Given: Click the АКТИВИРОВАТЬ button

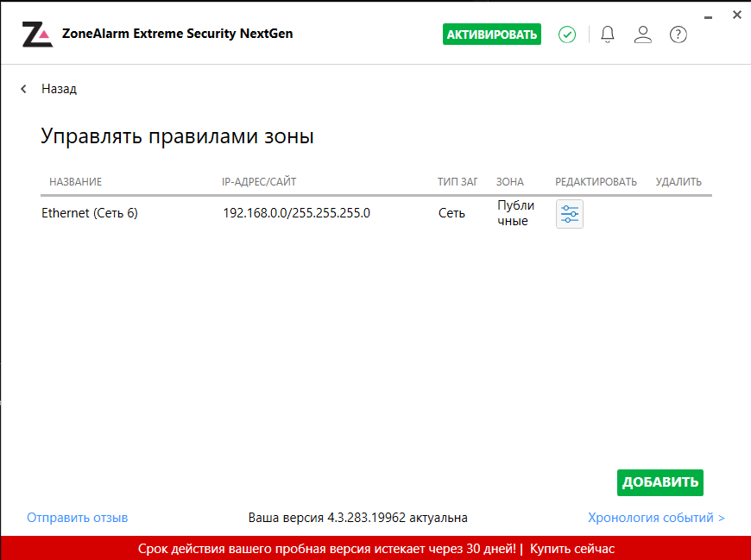Looking at the screenshot, I should click(492, 35).
